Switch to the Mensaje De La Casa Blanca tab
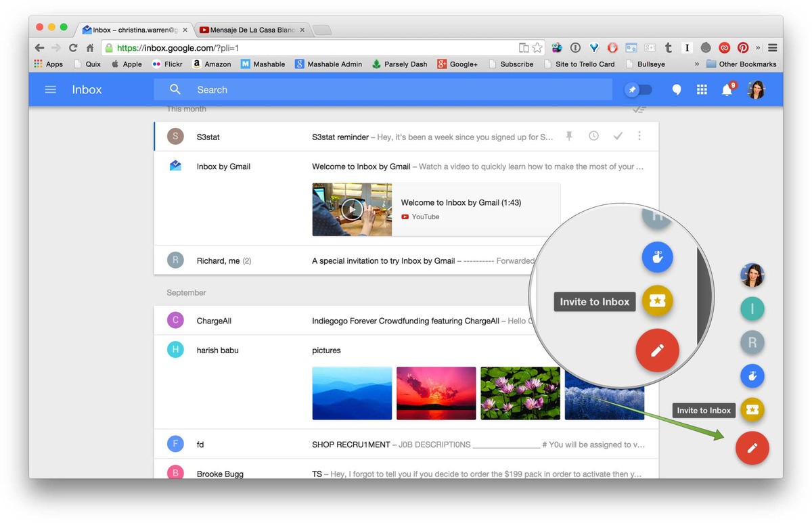This screenshot has width=812, height=523. click(252, 30)
